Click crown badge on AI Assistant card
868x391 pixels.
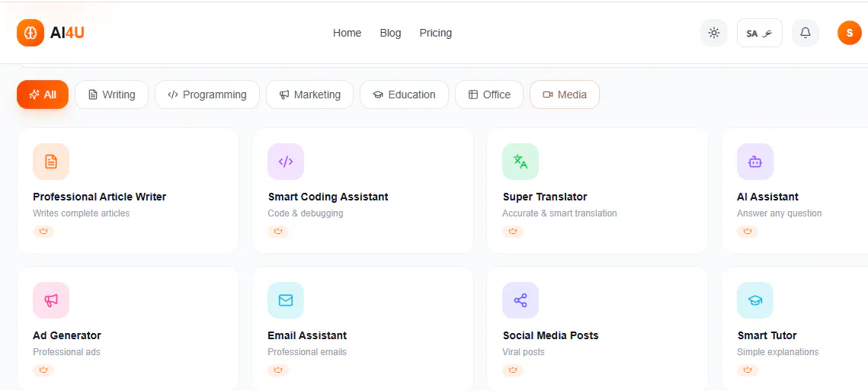pyautogui.click(x=748, y=232)
